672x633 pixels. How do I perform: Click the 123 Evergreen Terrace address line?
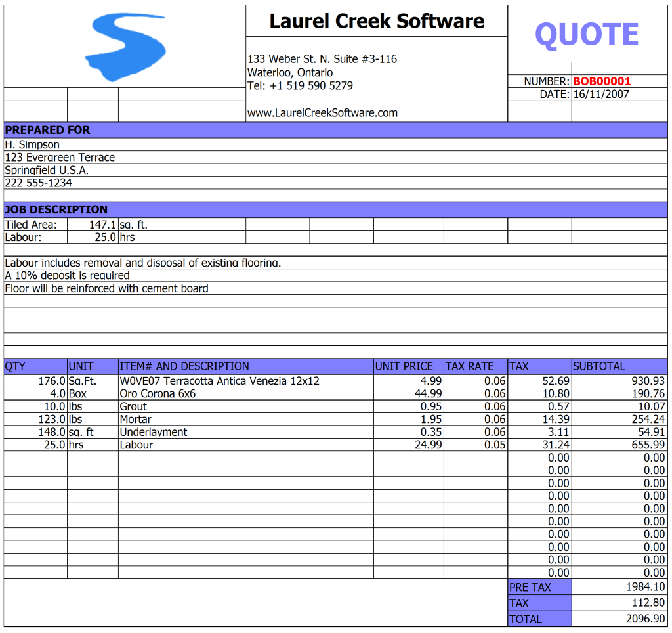[x=60, y=158]
